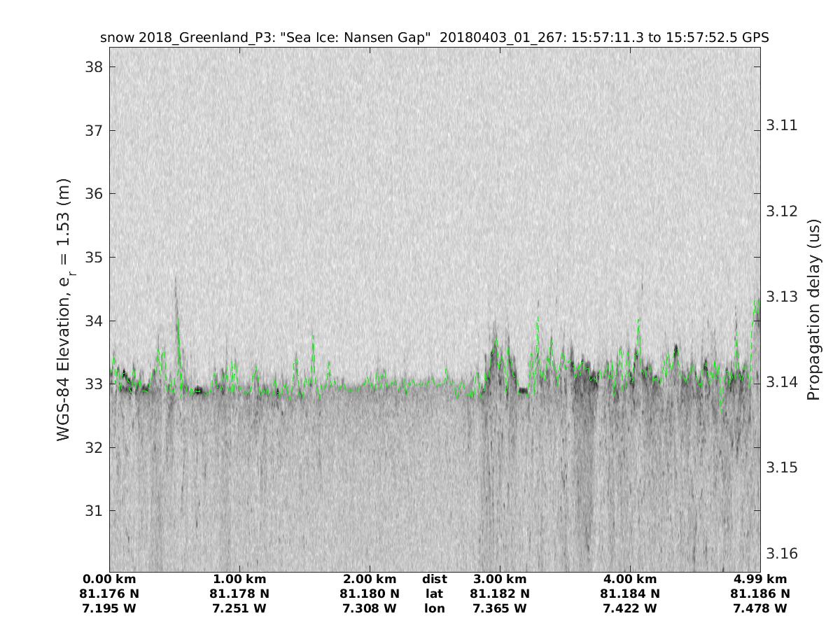Click the 7.422 W longitude label
Image resolution: width=840 pixels, height=630 pixels.
[x=630, y=608]
